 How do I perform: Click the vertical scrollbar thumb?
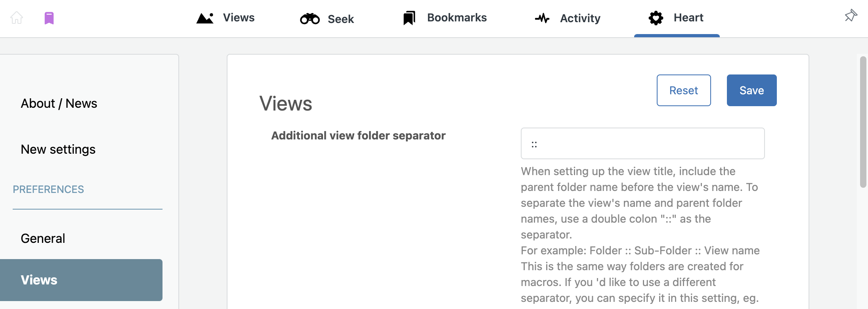coord(863,122)
